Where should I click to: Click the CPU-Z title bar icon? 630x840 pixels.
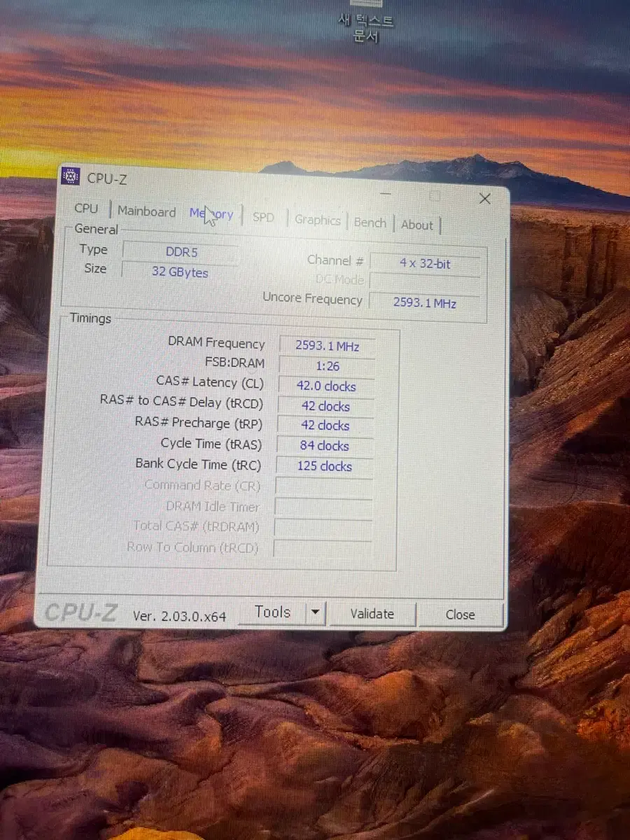coord(71,176)
